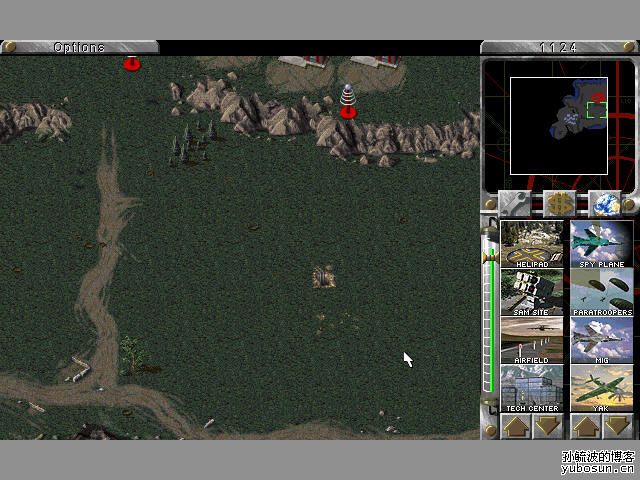640x480 pixels.
Task: Build a Tech Center structure
Action: pyautogui.click(x=532, y=389)
